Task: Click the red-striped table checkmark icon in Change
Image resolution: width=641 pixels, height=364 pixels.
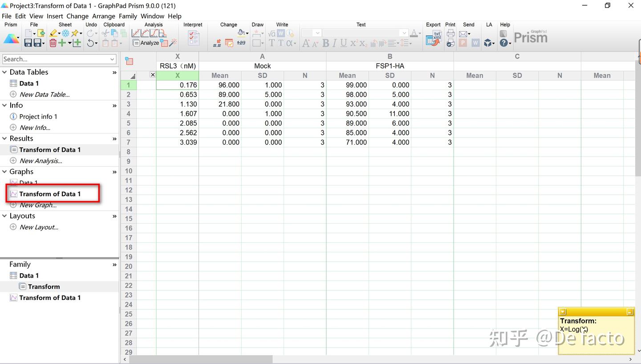Action: (x=229, y=43)
